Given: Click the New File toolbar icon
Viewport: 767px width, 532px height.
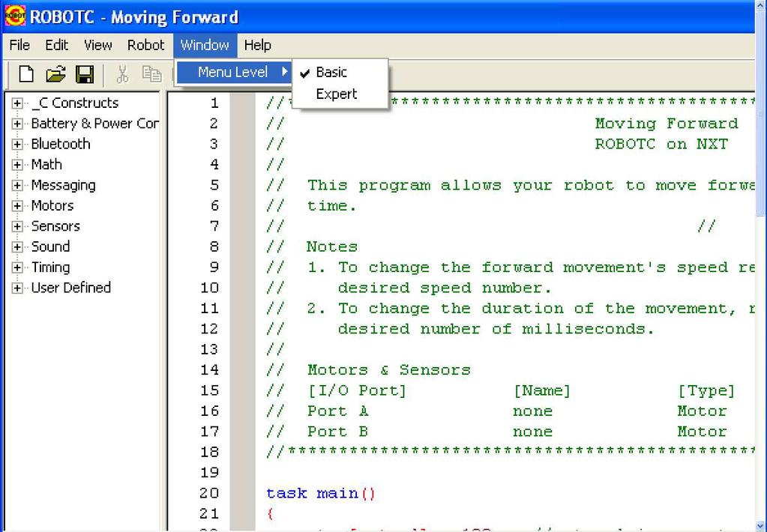Looking at the screenshot, I should pyautogui.click(x=26, y=74).
